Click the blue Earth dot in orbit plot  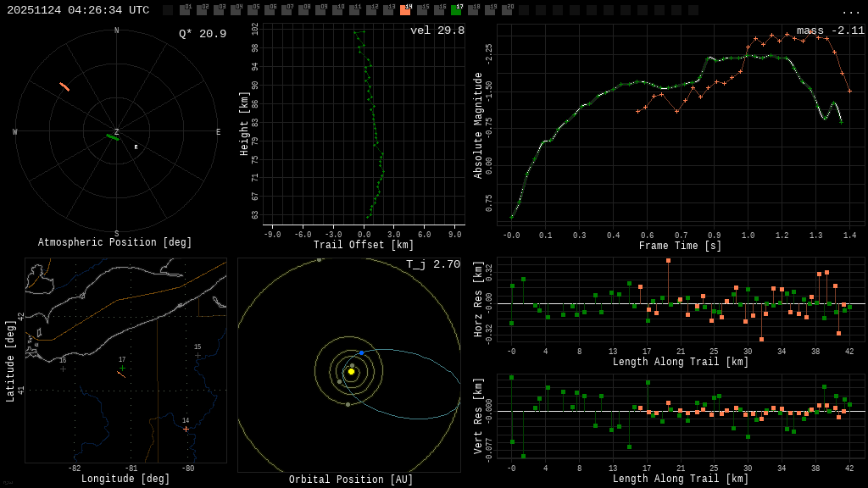click(361, 352)
